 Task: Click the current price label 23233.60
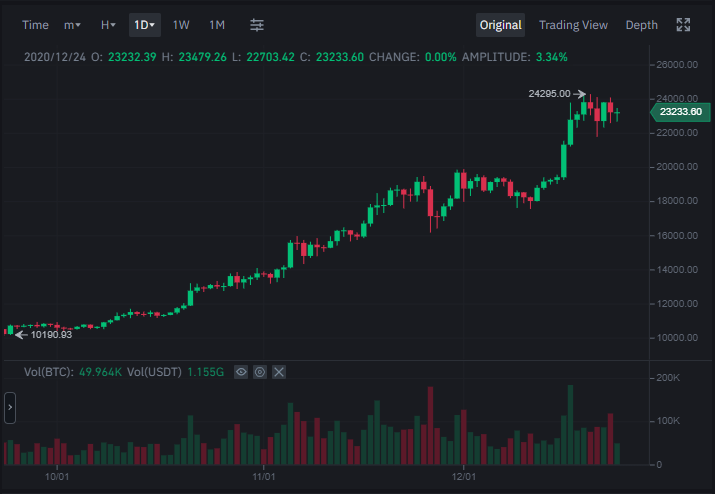680,112
